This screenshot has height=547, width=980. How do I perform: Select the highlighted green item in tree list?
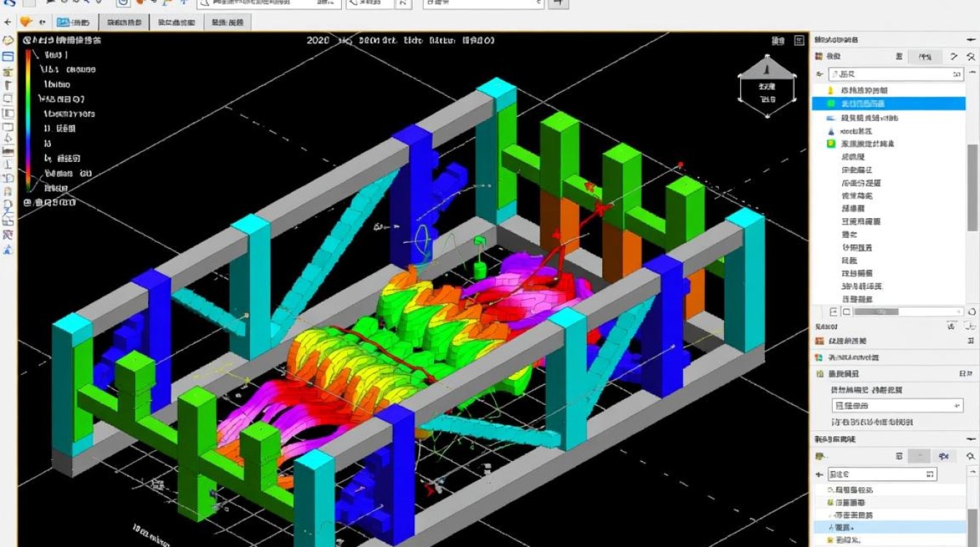coord(887,104)
